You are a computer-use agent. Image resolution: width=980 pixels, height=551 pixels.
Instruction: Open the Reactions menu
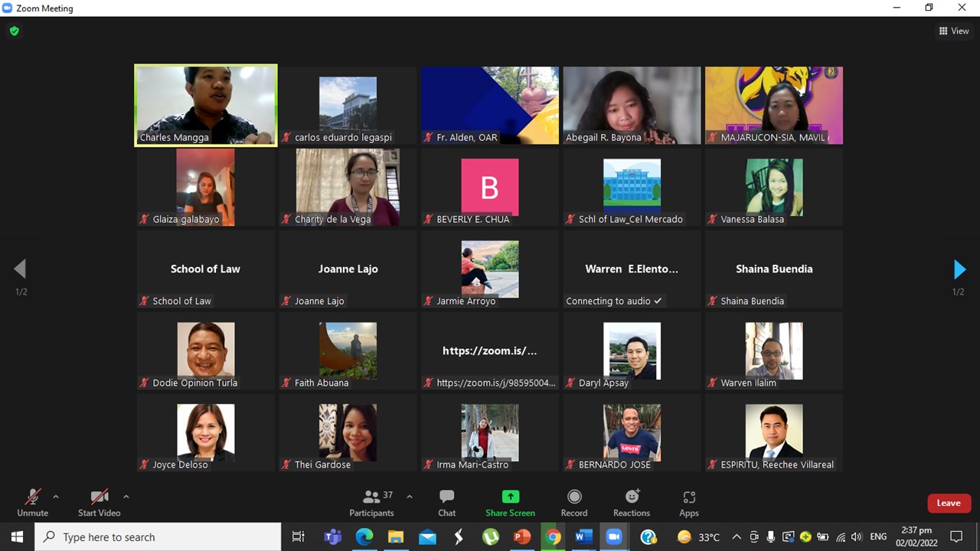pos(632,503)
